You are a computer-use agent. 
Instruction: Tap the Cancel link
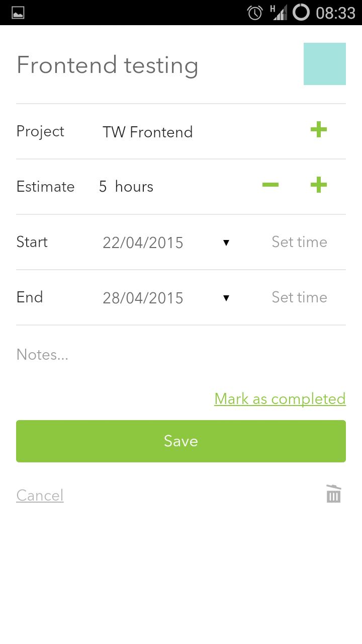point(40,496)
